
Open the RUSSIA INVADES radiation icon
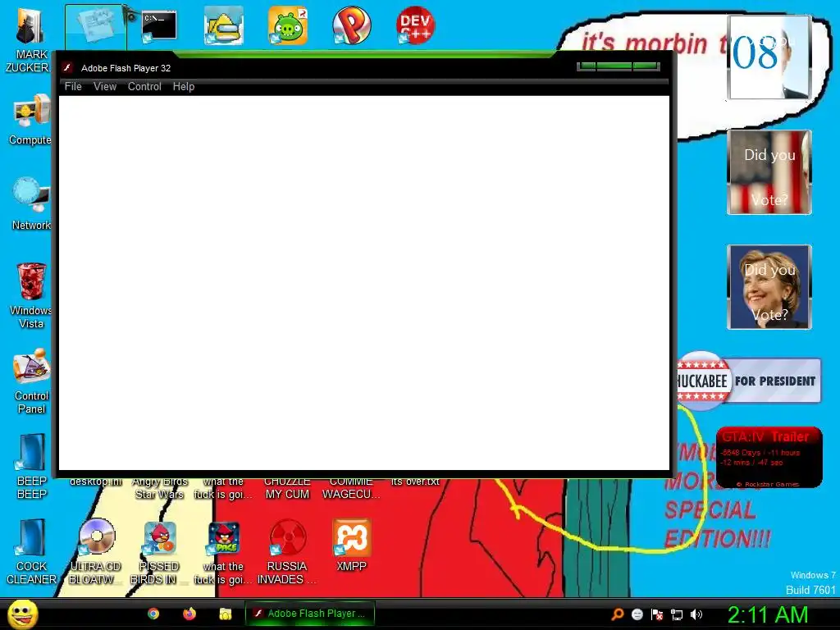pyautogui.click(x=287, y=552)
